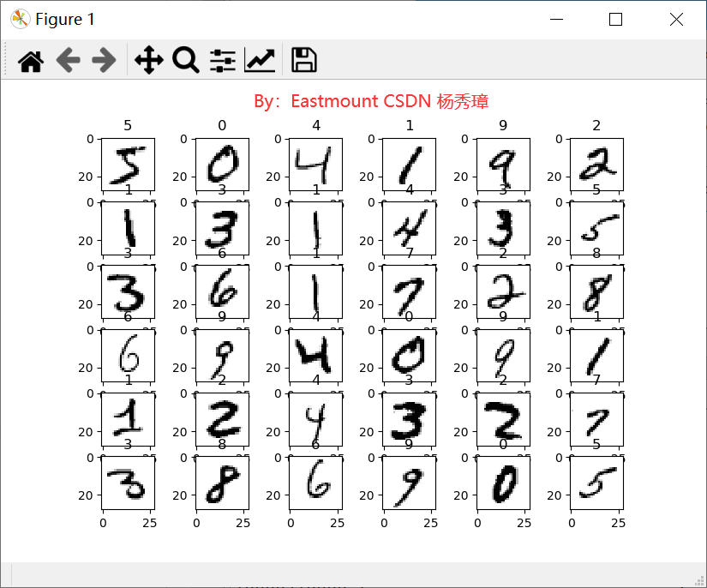707x588 pixels.
Task: Click the red Eastmount CSDN title text
Action: coord(371,101)
